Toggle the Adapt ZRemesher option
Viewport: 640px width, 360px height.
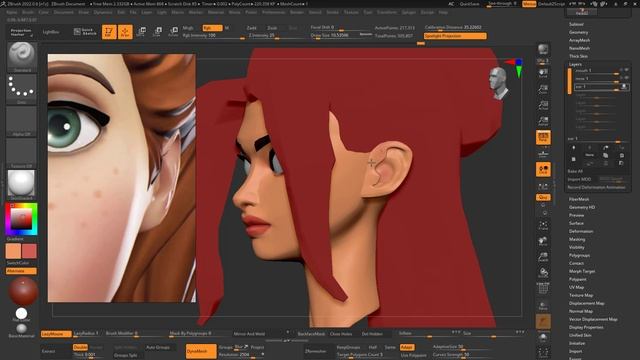[x=407, y=347]
